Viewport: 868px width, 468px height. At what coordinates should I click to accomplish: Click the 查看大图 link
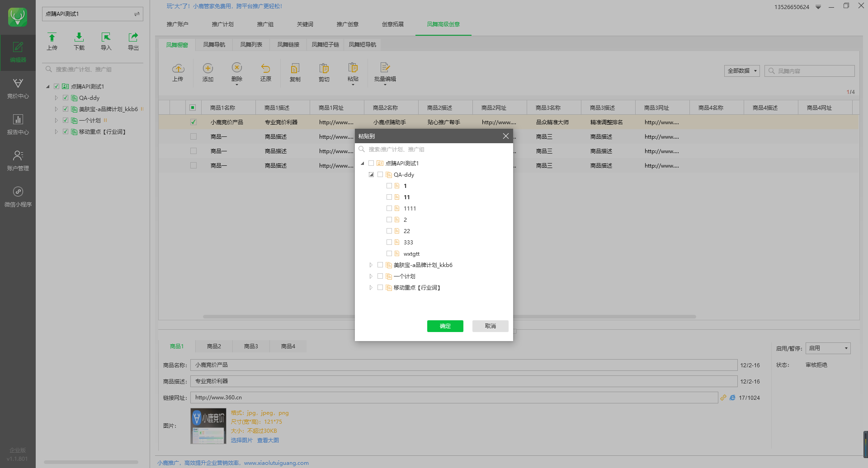pos(268,440)
